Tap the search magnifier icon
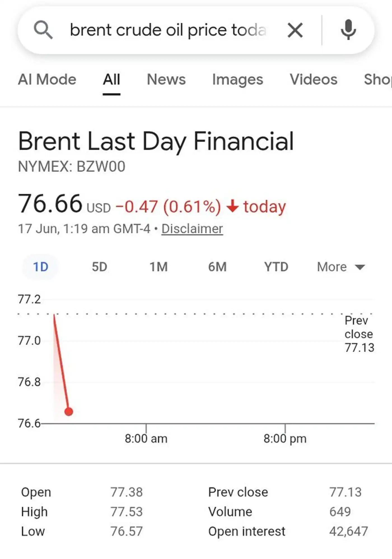This screenshot has height=559, width=392. click(x=43, y=30)
